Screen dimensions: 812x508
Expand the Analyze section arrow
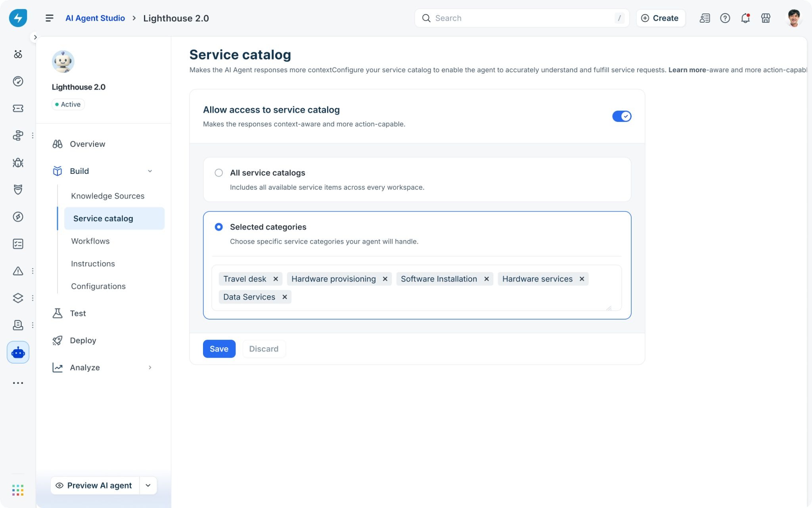pos(150,368)
